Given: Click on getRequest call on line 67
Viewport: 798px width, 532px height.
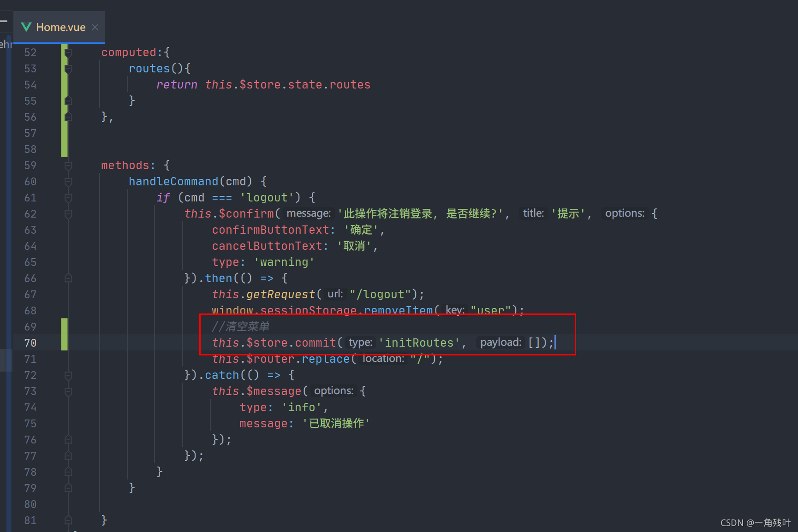Looking at the screenshot, I should point(280,295).
